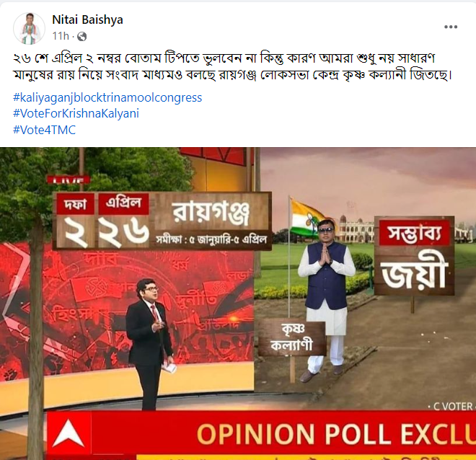
Task: Open the post options three-dot menu
Action: [451, 27]
